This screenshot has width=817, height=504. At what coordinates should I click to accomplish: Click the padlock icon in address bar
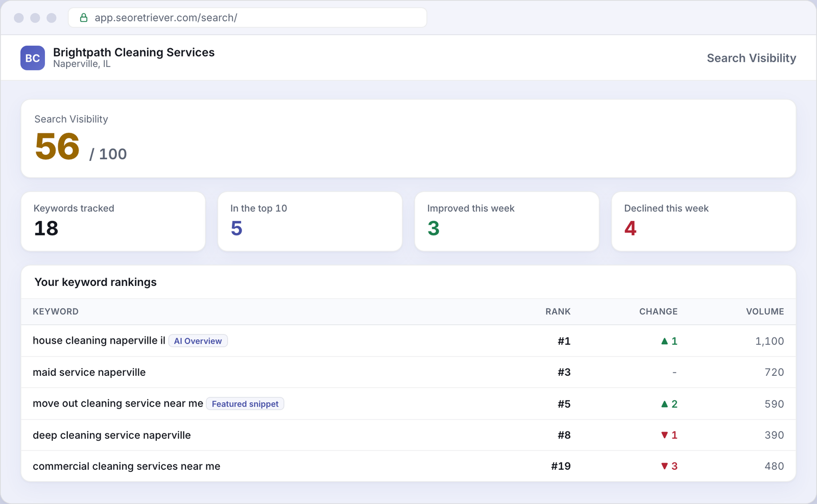tap(84, 18)
